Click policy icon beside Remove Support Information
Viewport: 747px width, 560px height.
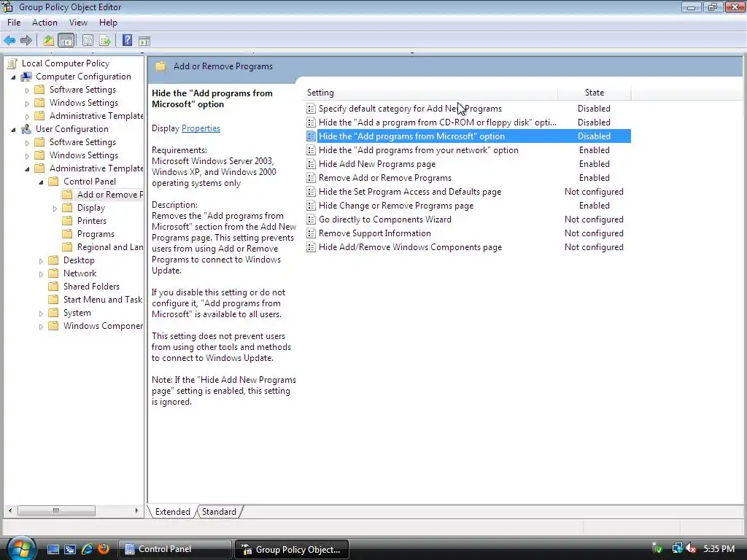pos(311,233)
